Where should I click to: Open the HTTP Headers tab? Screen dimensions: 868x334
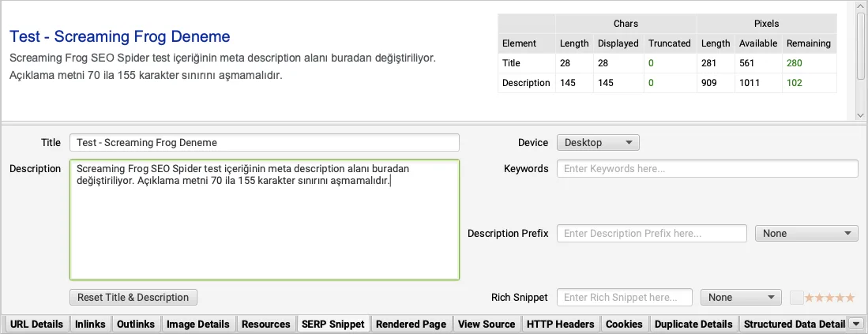point(560,324)
